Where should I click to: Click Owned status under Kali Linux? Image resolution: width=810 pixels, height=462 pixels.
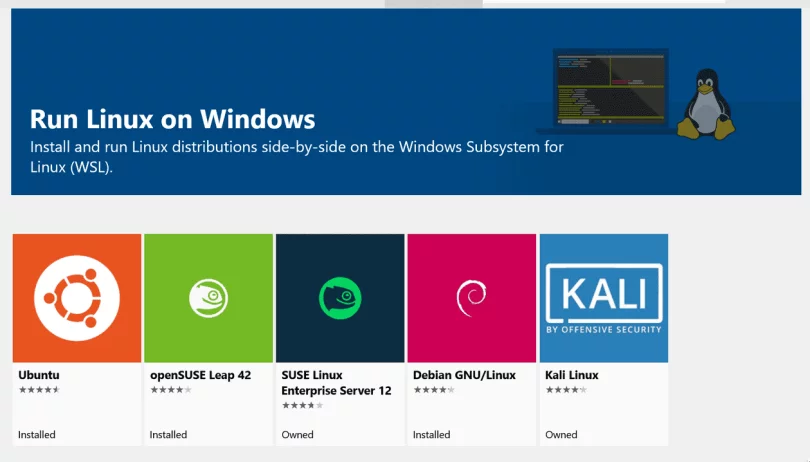(561, 435)
